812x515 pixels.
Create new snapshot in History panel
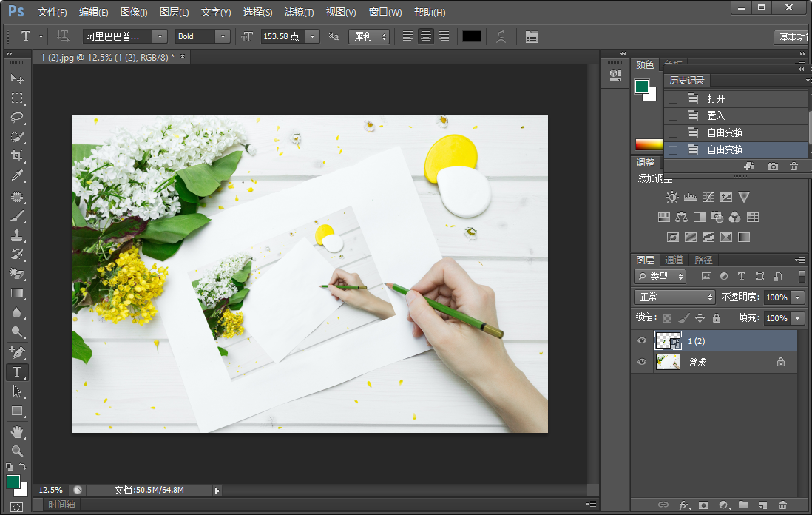pyautogui.click(x=773, y=166)
